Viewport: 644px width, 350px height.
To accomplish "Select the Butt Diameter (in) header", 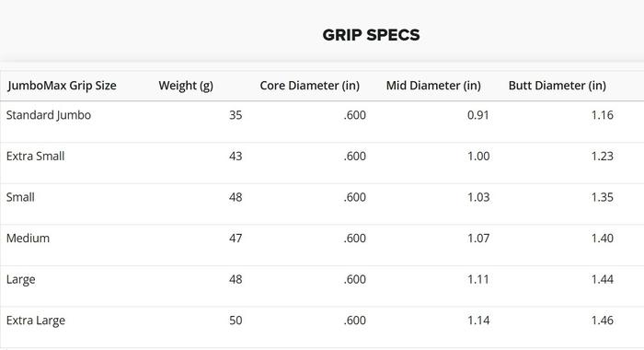I will [x=558, y=86].
